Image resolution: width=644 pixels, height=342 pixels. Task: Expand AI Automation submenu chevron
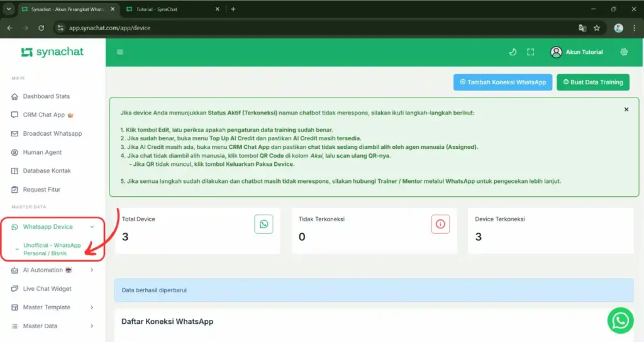click(92, 270)
